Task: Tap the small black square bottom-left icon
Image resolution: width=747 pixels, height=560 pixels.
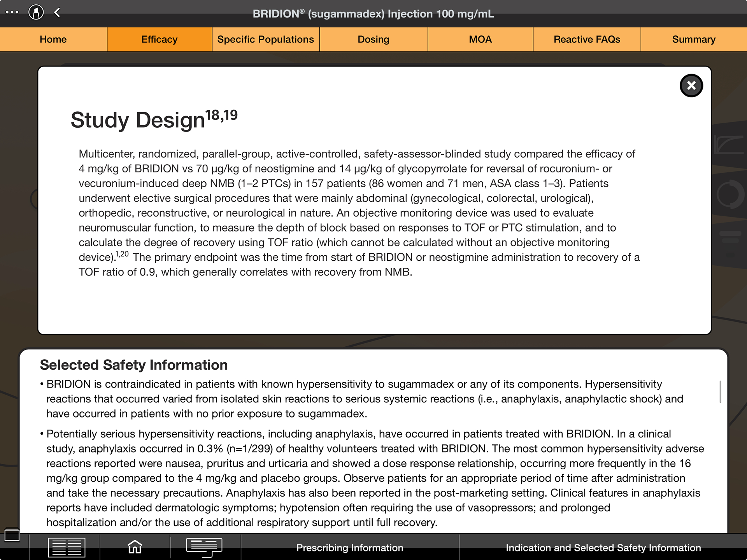Action: click(12, 535)
